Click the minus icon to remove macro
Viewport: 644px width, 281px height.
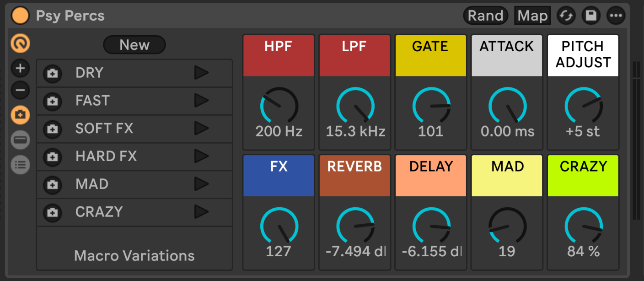pos(20,90)
